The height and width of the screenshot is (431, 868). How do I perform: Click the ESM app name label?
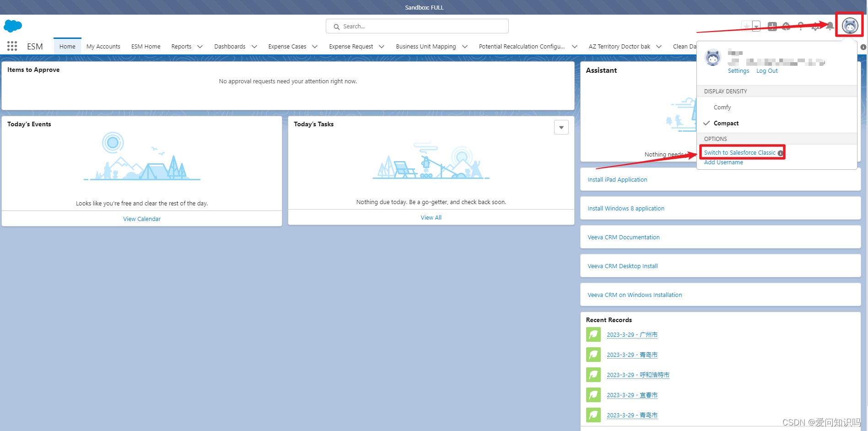(35, 47)
